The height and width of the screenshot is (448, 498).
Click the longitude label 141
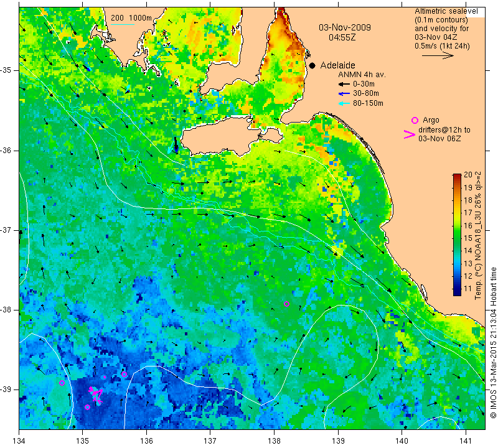click(x=466, y=441)
